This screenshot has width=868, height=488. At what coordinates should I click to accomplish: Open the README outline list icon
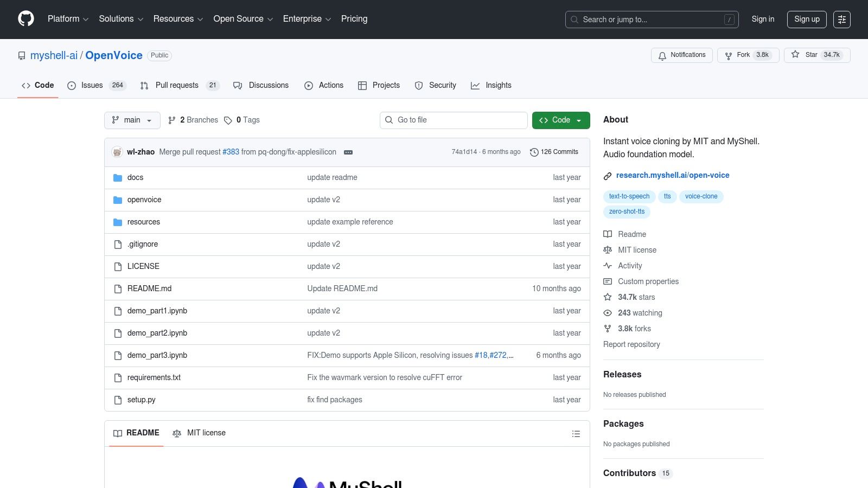point(576,434)
